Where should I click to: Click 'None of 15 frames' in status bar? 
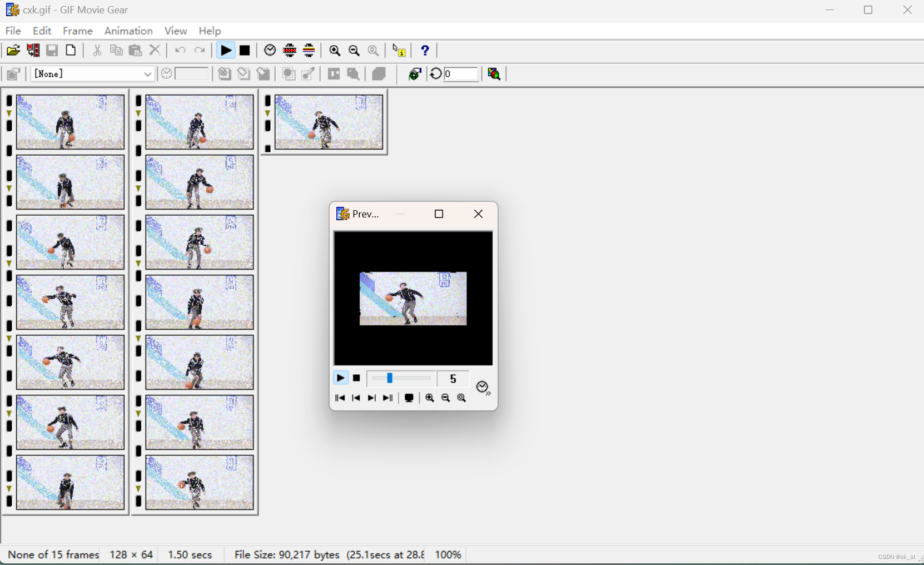click(x=53, y=555)
